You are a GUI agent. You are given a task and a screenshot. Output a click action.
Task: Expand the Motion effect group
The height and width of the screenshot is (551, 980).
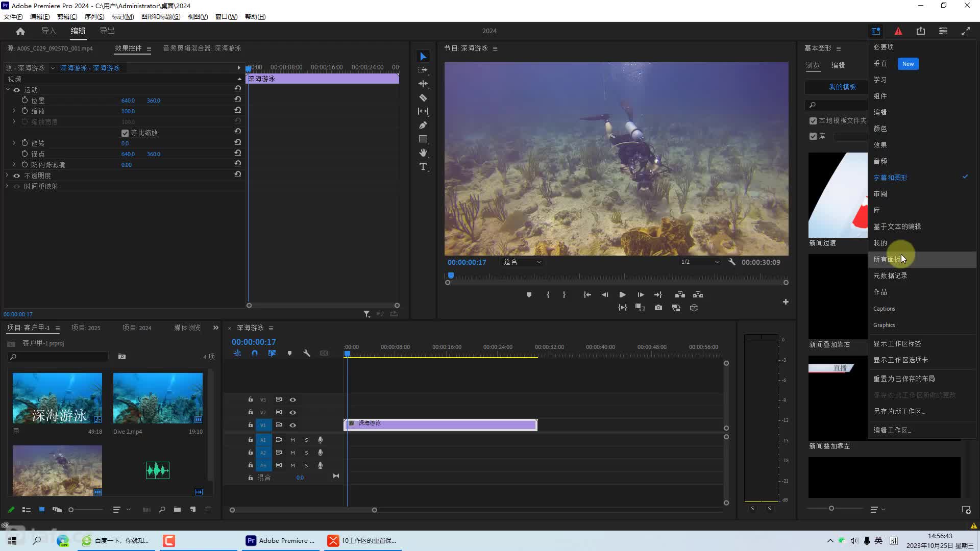point(8,90)
